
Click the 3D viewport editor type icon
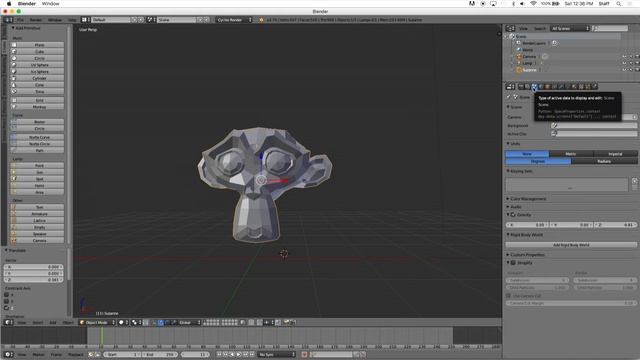(x=8, y=322)
